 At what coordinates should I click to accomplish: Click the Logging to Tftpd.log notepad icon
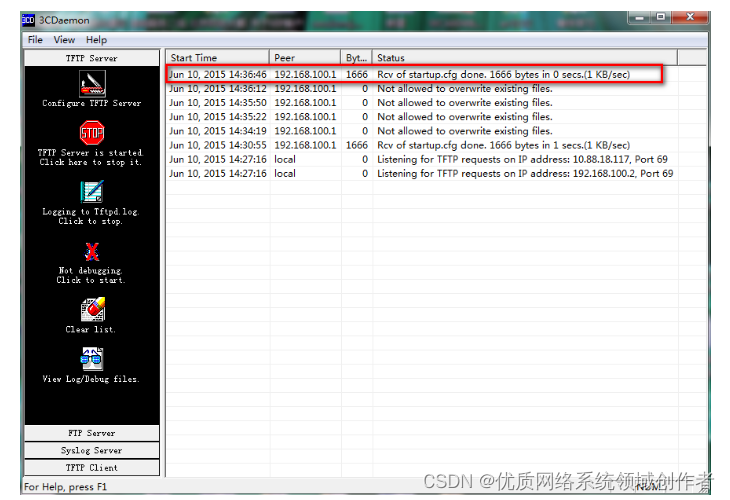(92, 192)
